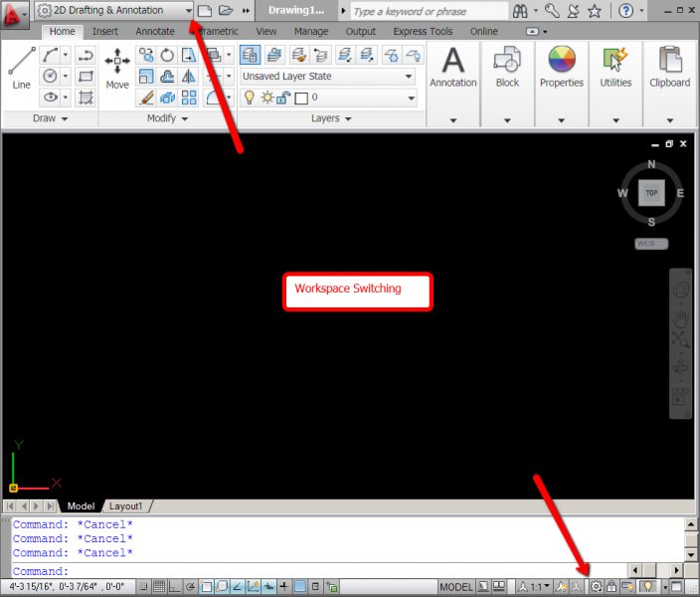The image size is (700, 597).
Task: Expand the Layers panel
Action: (331, 118)
